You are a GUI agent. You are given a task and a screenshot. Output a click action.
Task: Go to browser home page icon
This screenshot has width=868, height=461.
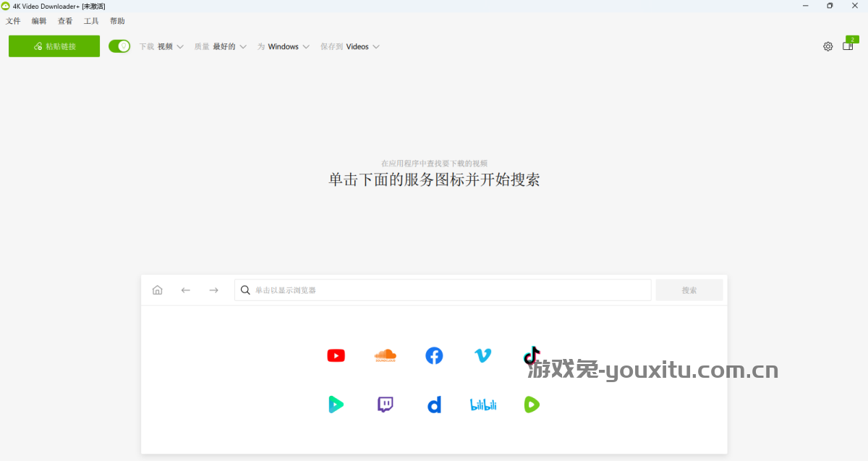(x=158, y=290)
